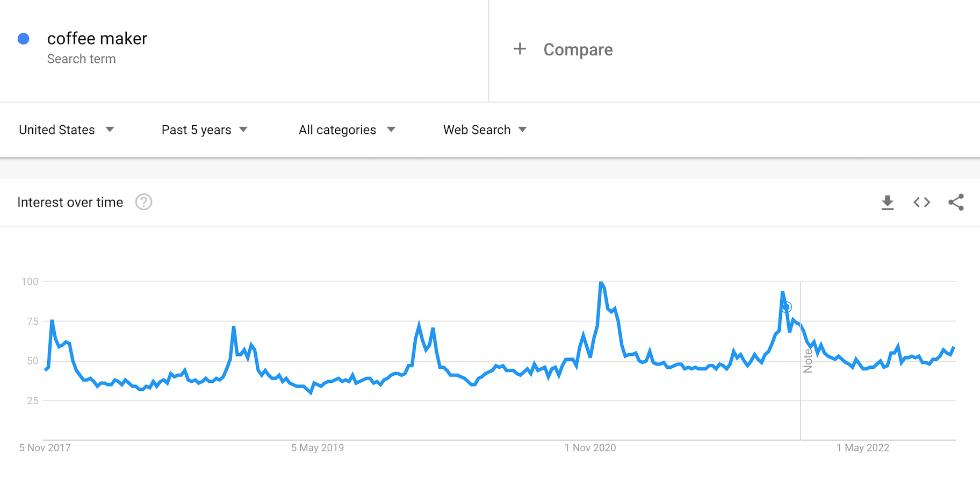Click the 1 May 2022 axis label
Image resolution: width=980 pixels, height=479 pixels.
click(x=863, y=448)
